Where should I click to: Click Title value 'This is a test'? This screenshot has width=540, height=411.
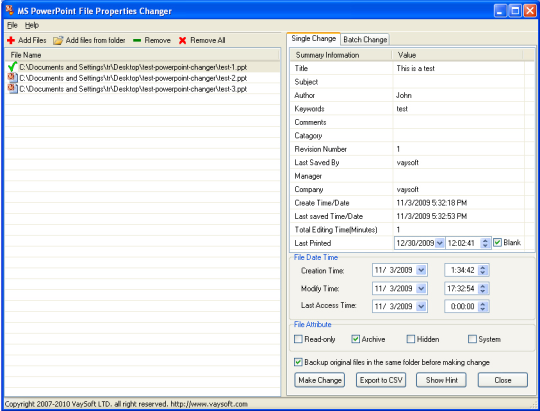[415, 68]
